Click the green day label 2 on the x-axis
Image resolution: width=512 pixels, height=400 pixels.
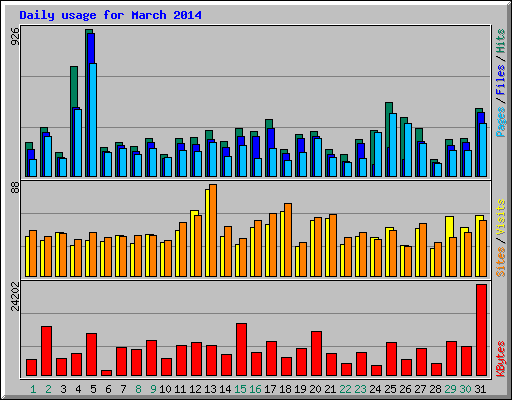[48, 389]
